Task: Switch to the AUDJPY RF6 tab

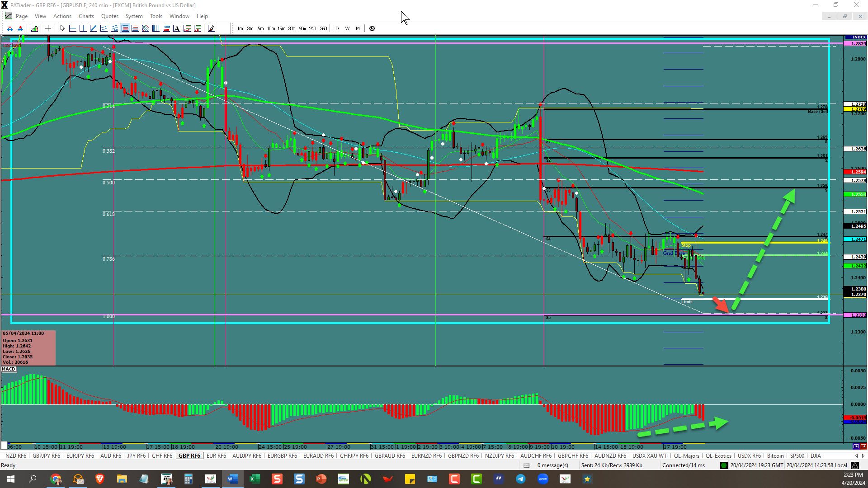Action: coord(247,456)
